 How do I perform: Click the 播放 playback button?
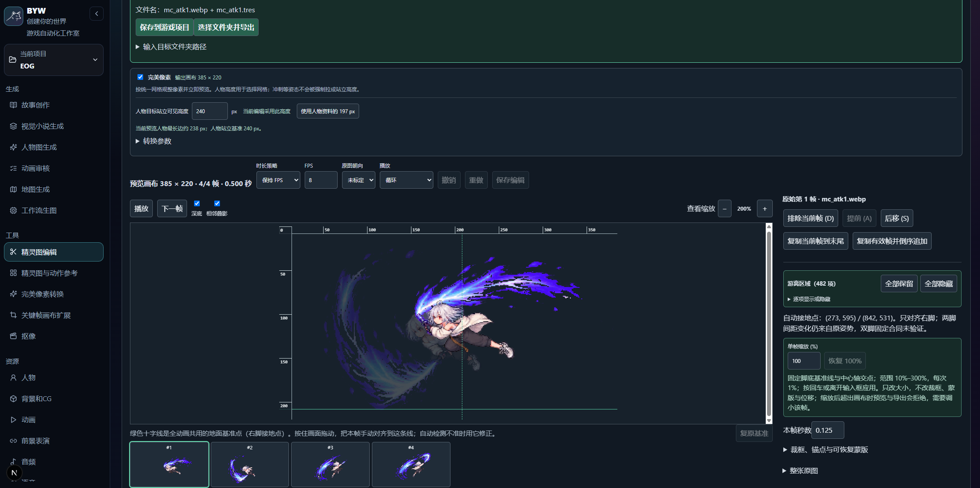coord(141,208)
